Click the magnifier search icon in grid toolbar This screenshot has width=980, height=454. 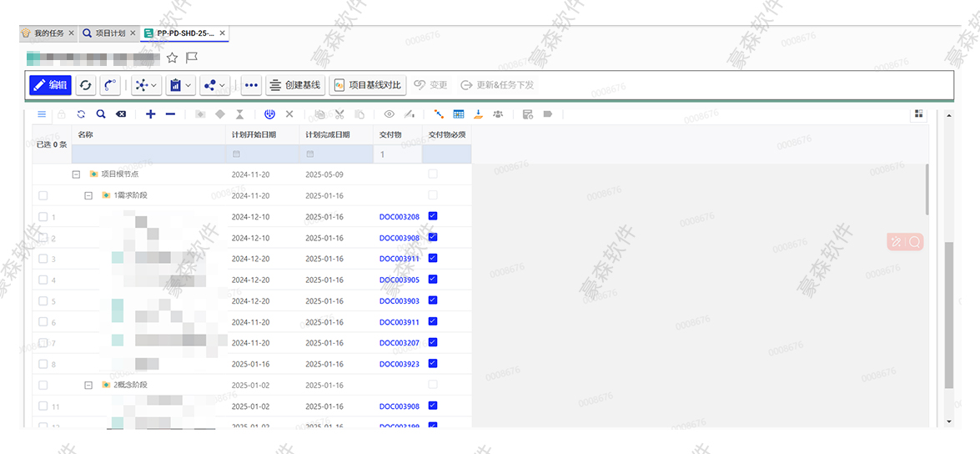pyautogui.click(x=100, y=114)
